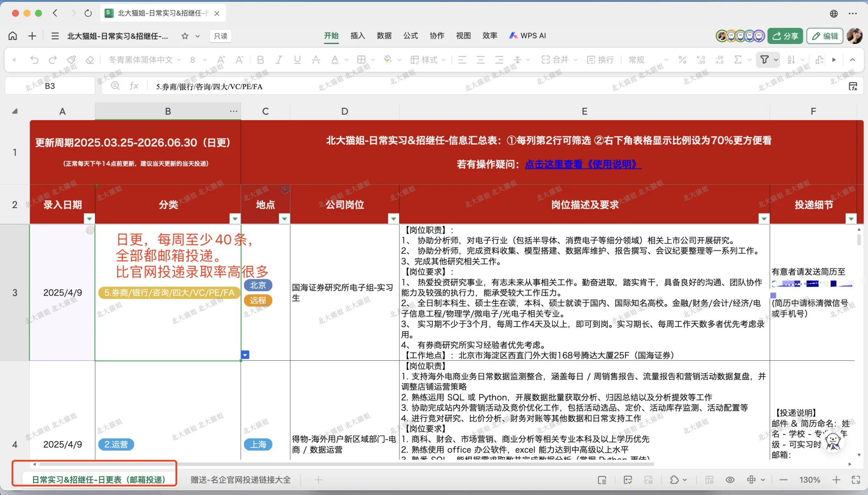868x495 pixels.
Task: Open the sheet list panel icon in status bar
Action: [x=602, y=480]
